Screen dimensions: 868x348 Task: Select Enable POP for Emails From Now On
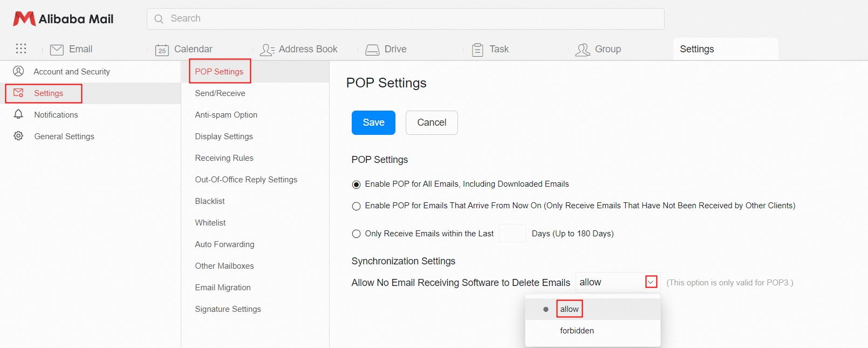356,206
